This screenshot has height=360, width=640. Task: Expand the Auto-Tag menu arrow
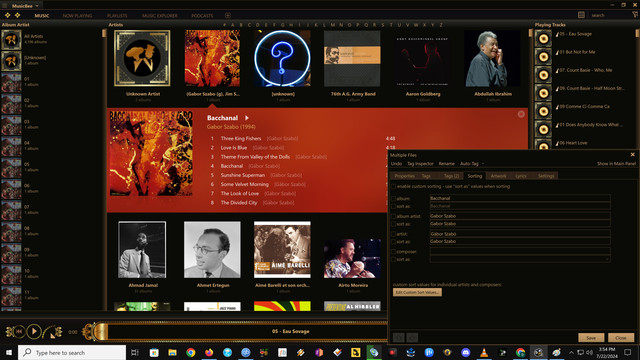482,164
